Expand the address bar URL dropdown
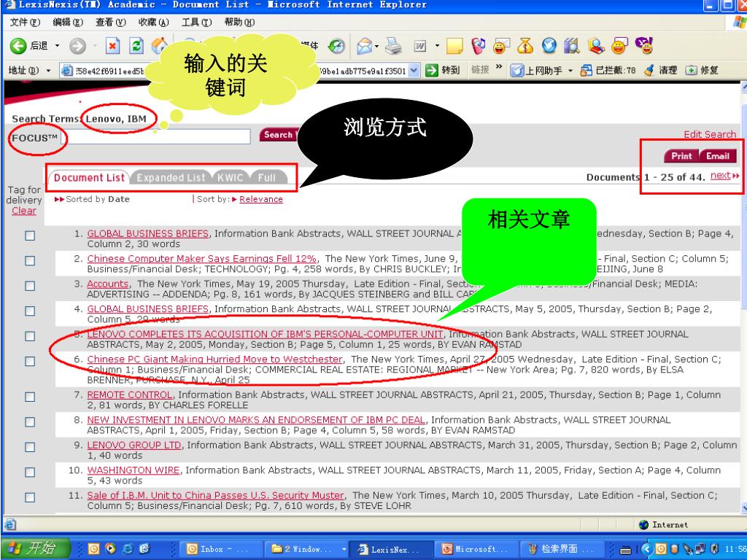Screen dimensions: 747x560 click(x=414, y=71)
